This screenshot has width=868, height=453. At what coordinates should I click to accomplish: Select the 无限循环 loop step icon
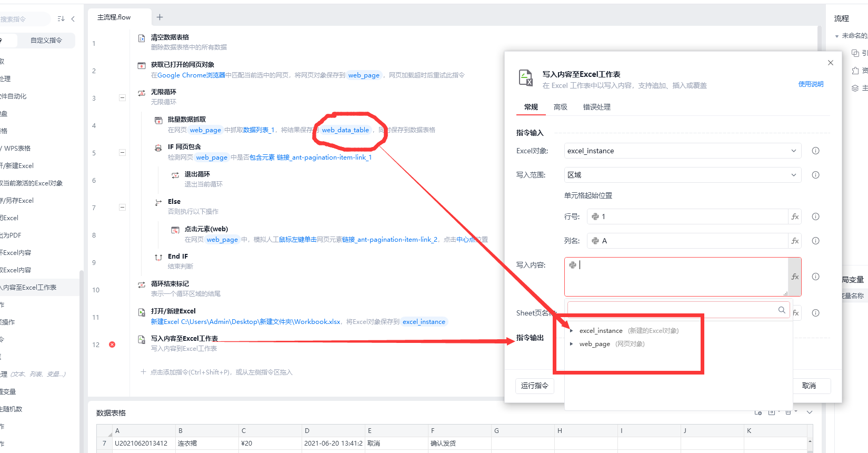(142, 93)
